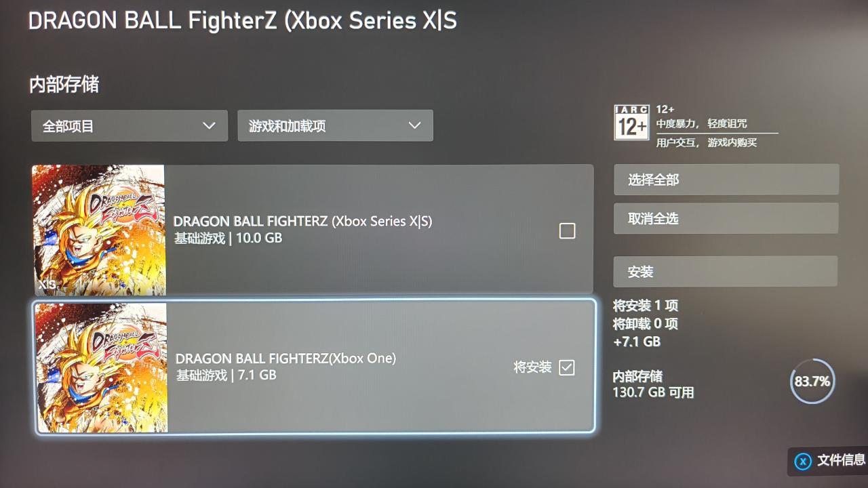Open the 全部项目 filter dropdown
Image resolution: width=868 pixels, height=488 pixels.
coord(130,126)
